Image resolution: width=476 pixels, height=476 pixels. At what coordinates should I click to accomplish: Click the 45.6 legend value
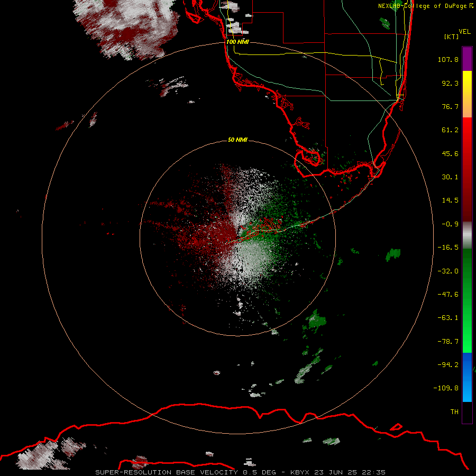click(450, 153)
